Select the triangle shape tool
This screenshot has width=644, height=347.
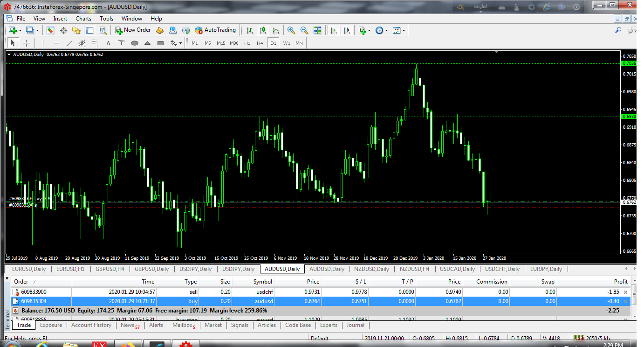click(x=148, y=43)
